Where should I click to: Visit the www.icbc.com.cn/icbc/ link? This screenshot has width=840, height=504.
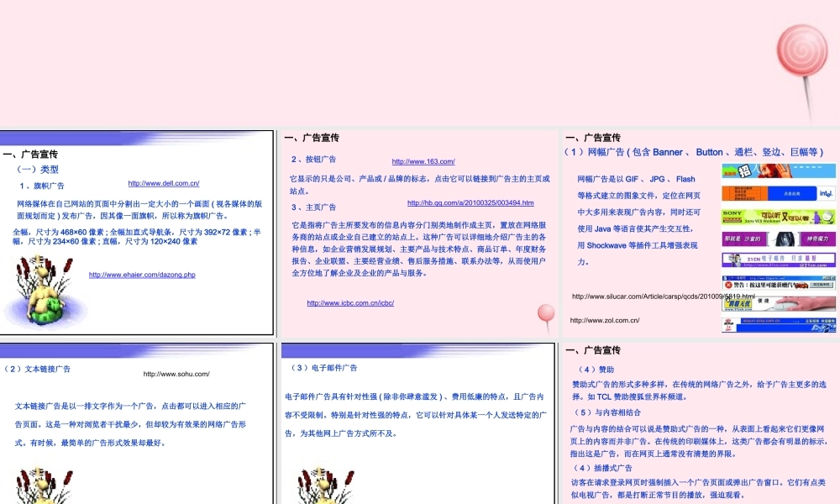[350, 303]
